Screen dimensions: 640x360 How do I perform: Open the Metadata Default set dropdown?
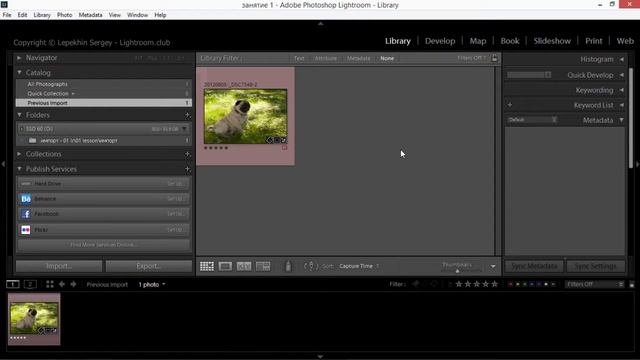532,120
